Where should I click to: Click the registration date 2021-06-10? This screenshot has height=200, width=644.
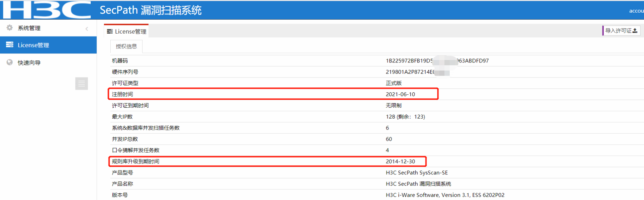(x=400, y=94)
